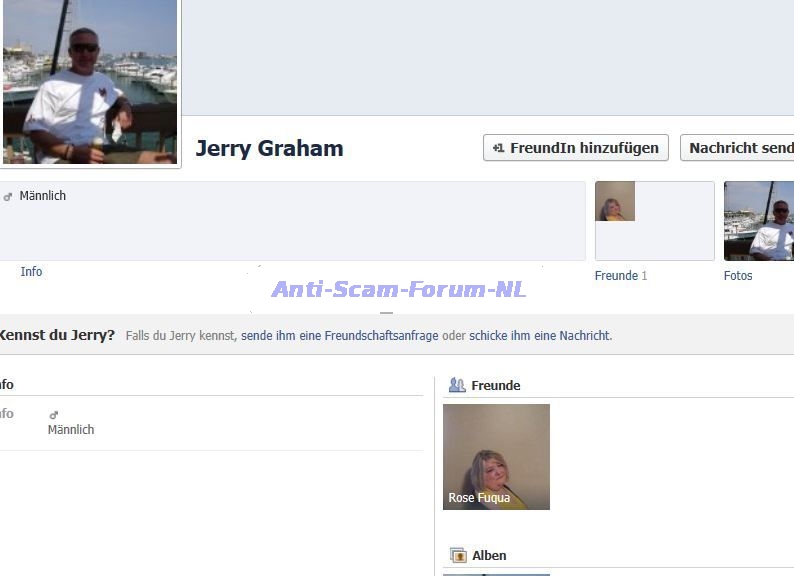The image size is (794, 576).
Task: Open Jerry Graham's large profile picture
Action: coord(90,82)
